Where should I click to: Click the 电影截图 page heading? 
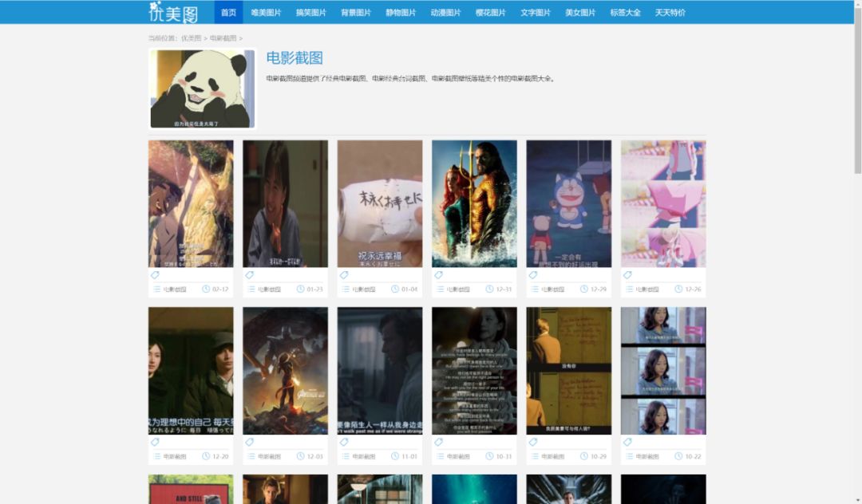295,57
